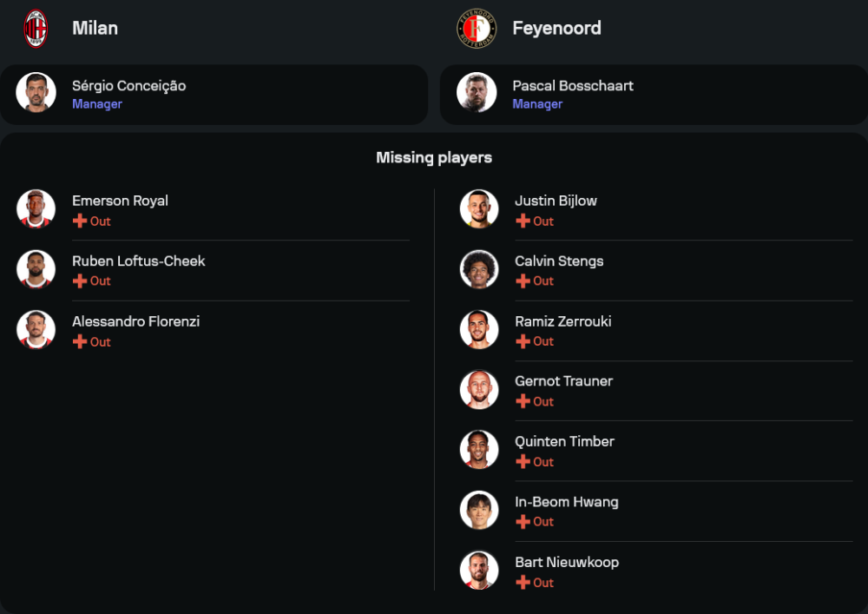Click the AC Milan club crest
The width and height of the screenshot is (868, 614).
(36, 28)
